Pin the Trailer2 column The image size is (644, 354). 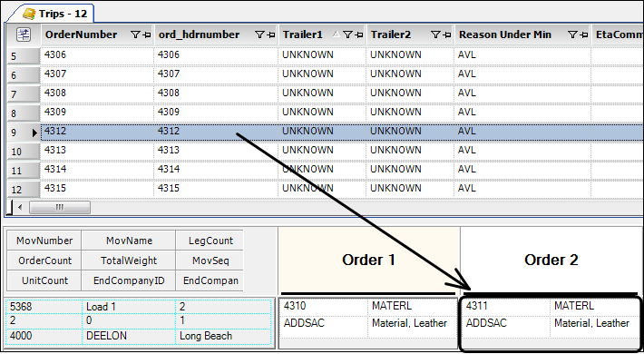click(447, 35)
